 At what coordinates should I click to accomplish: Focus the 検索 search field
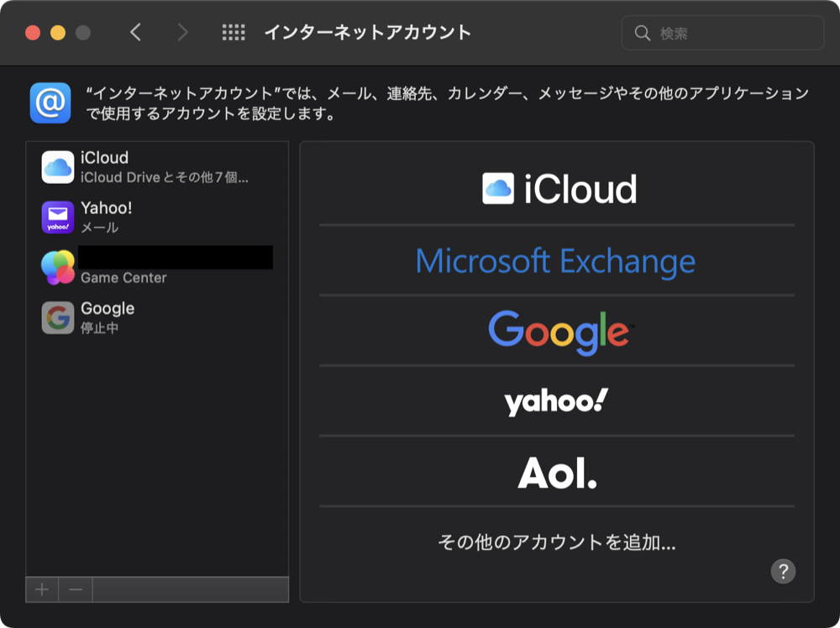pyautogui.click(x=722, y=34)
